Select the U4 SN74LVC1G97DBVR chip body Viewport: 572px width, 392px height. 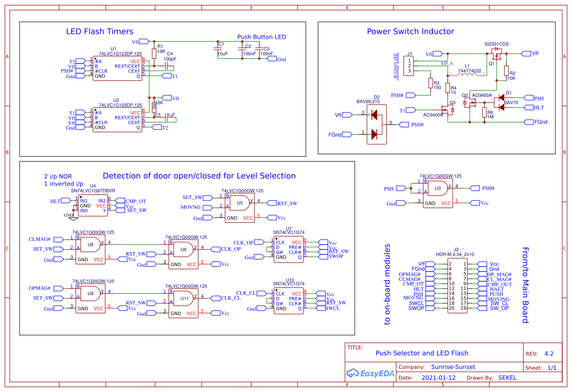pyautogui.click(x=93, y=206)
